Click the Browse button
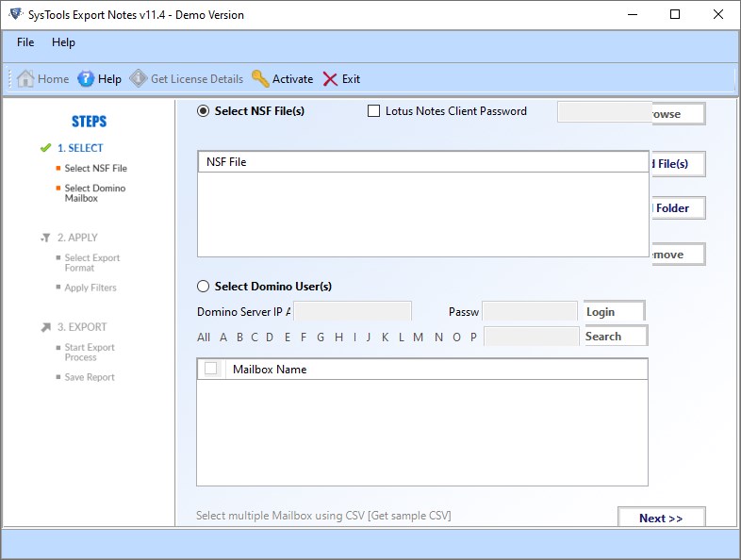741x560 pixels. click(679, 114)
